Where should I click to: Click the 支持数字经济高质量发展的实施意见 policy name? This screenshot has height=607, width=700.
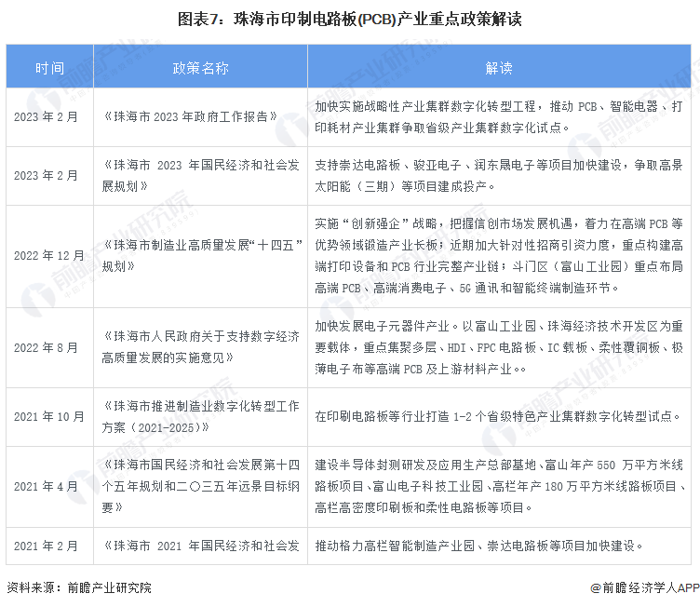tap(200, 347)
